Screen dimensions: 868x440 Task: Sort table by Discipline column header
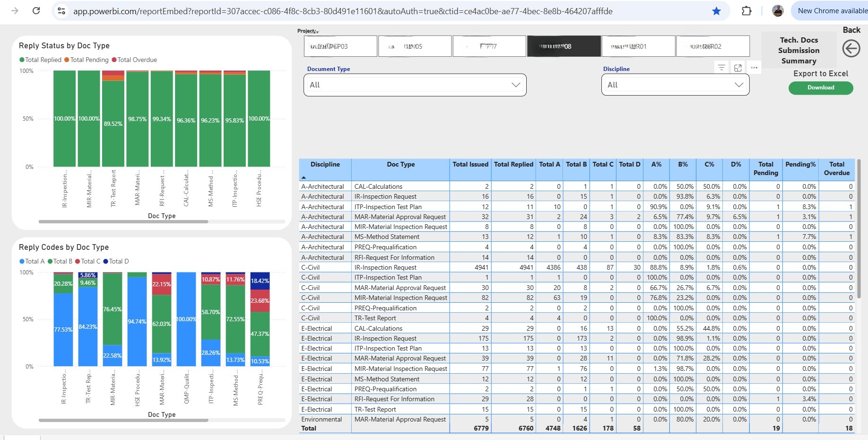[x=325, y=165]
